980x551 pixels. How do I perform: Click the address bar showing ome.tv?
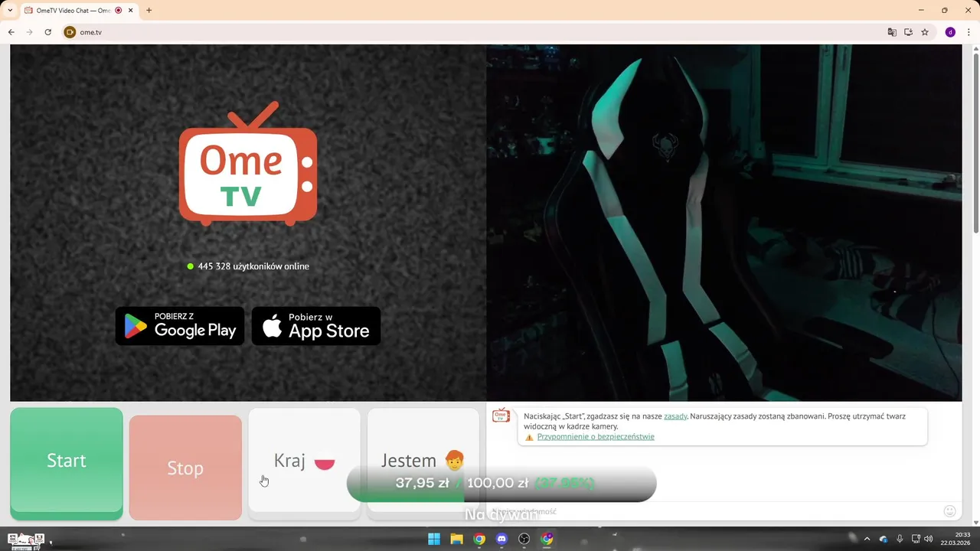tap(475, 32)
